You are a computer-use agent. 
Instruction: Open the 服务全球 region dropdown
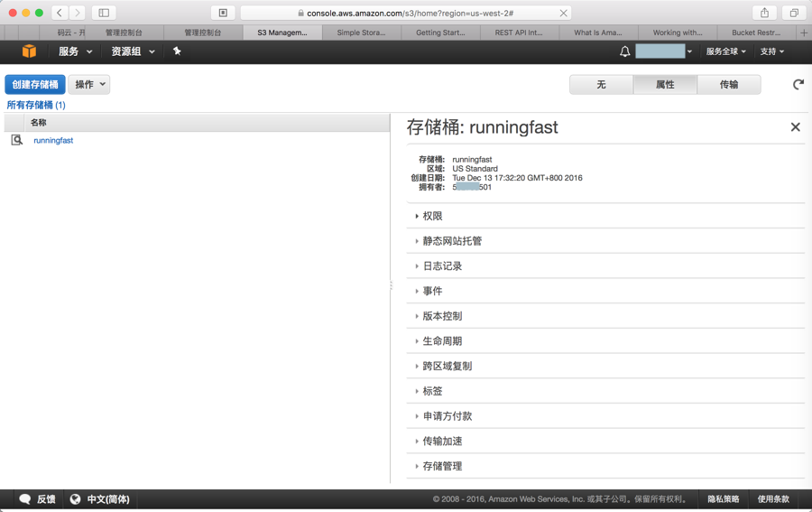[x=726, y=51]
